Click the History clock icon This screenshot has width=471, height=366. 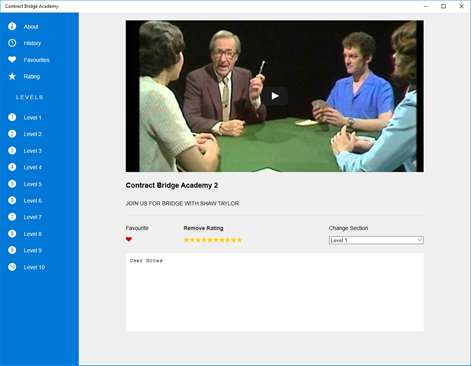(12, 43)
